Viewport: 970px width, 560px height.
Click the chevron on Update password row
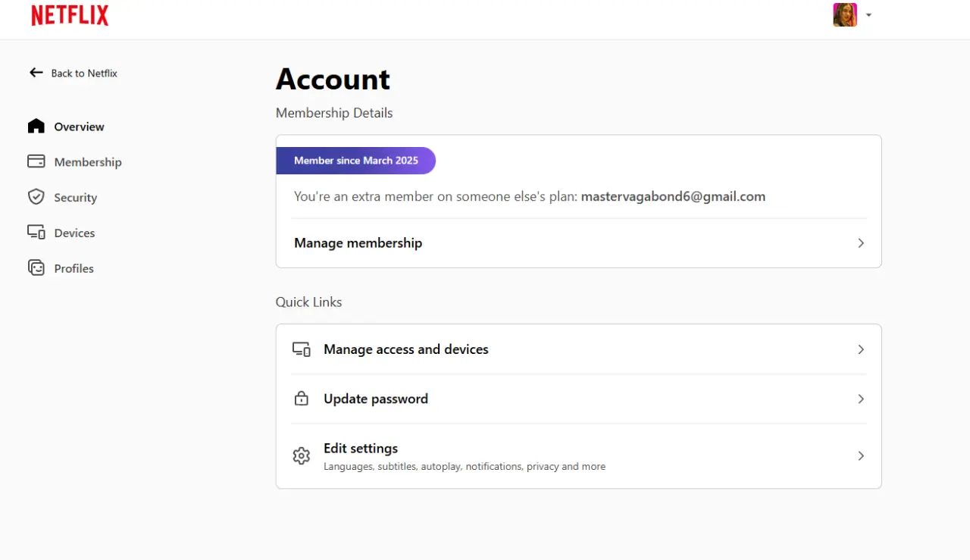tap(861, 399)
